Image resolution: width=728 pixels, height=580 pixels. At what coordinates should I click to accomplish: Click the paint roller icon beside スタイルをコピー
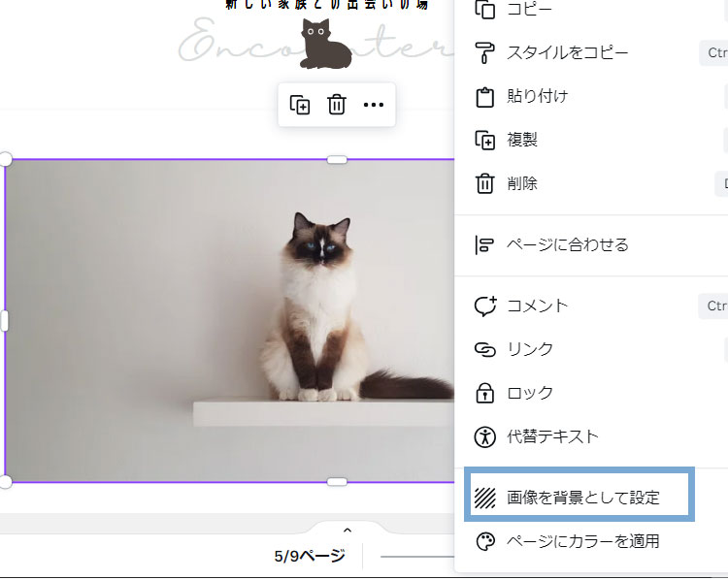tap(484, 52)
